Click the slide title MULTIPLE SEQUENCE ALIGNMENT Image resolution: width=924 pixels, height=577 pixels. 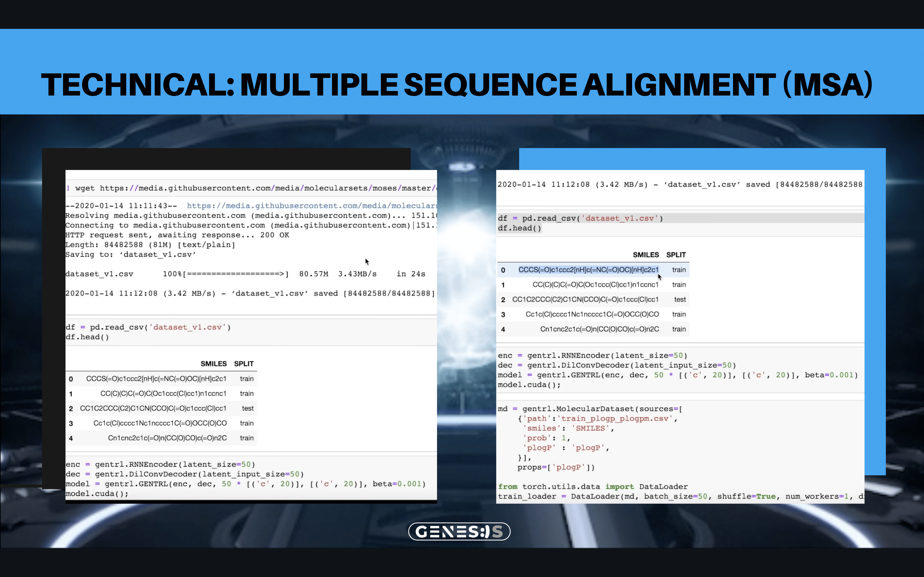[x=457, y=84]
